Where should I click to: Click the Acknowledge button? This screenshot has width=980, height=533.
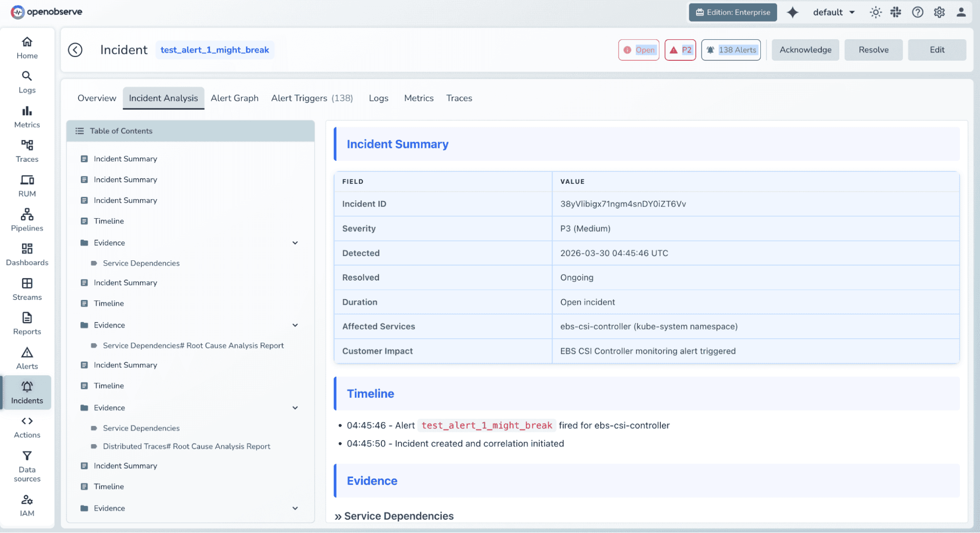coord(804,50)
